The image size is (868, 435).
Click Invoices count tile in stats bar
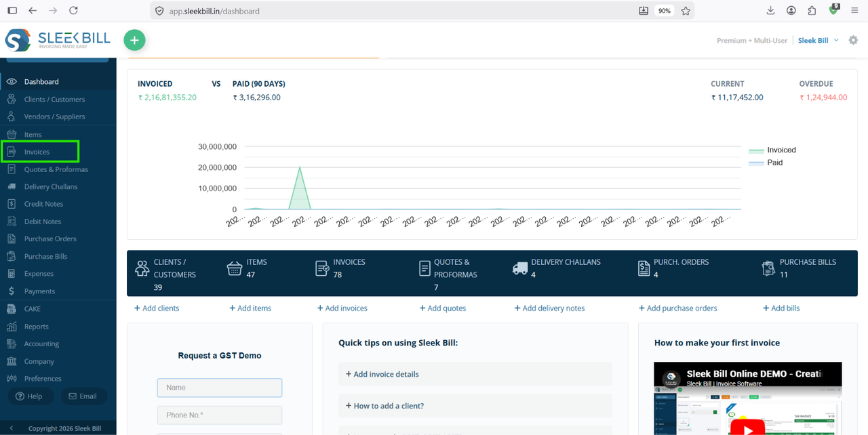(340, 268)
